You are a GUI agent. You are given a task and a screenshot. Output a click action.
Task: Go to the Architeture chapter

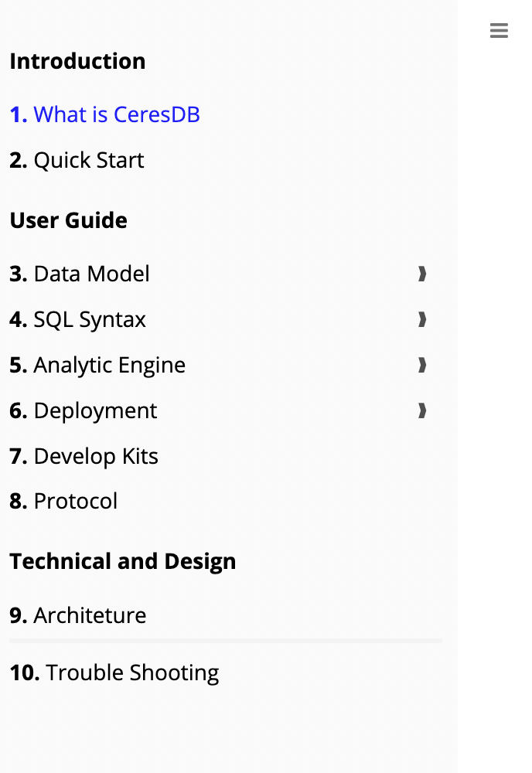point(78,615)
